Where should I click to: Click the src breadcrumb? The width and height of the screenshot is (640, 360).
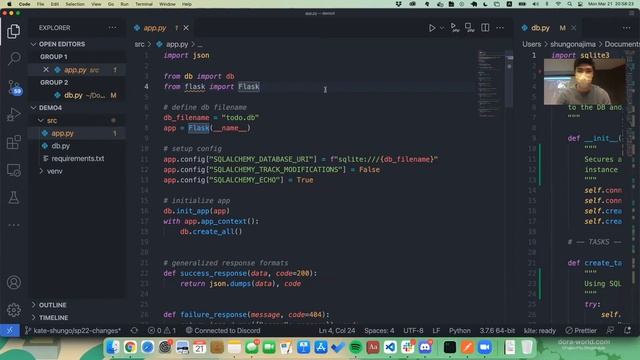[139, 44]
